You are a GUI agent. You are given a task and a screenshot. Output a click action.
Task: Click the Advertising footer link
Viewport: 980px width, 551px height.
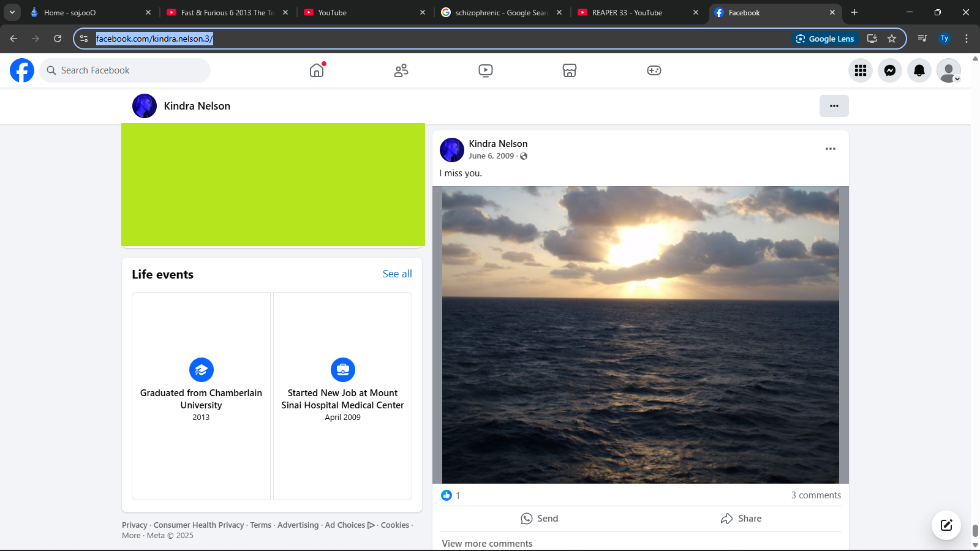[298, 525]
